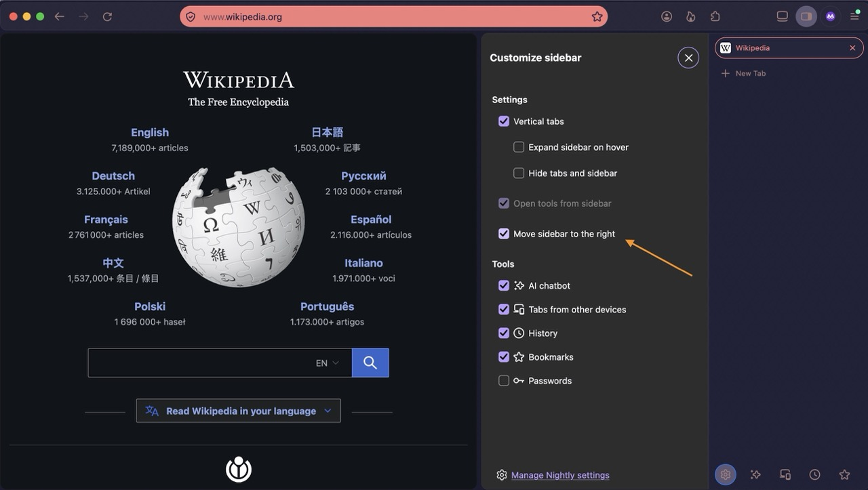Image resolution: width=868 pixels, height=490 pixels.
Task: Toggle the Vertical tabs checkbox
Action: 504,121
